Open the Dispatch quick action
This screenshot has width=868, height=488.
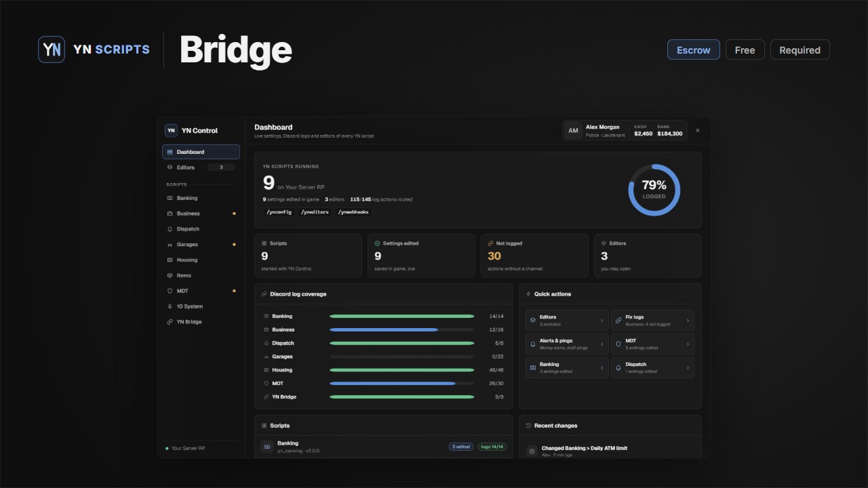652,367
